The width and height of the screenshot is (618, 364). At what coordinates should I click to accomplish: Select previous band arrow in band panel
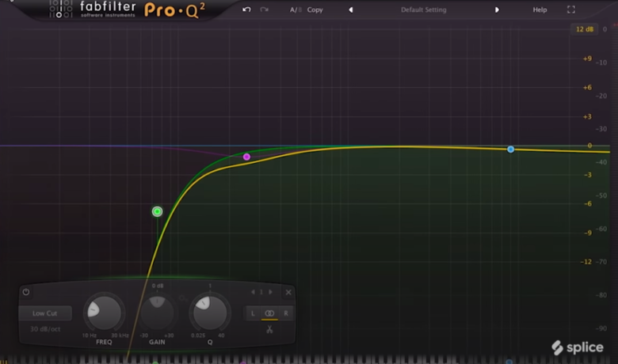pyautogui.click(x=253, y=292)
